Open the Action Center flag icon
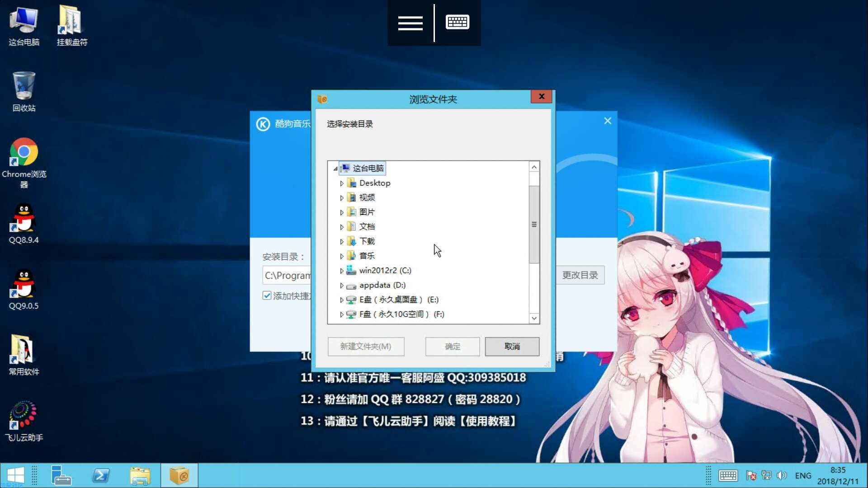Image resolution: width=868 pixels, height=488 pixels. coord(751,475)
